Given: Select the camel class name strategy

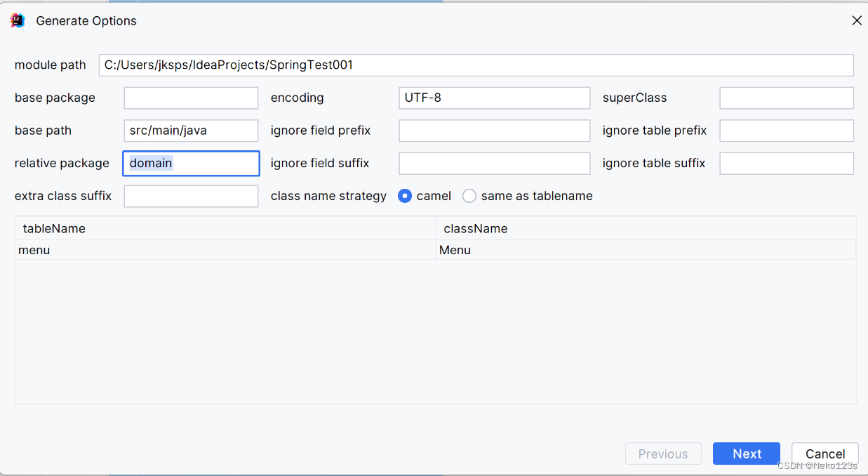Looking at the screenshot, I should [x=405, y=196].
